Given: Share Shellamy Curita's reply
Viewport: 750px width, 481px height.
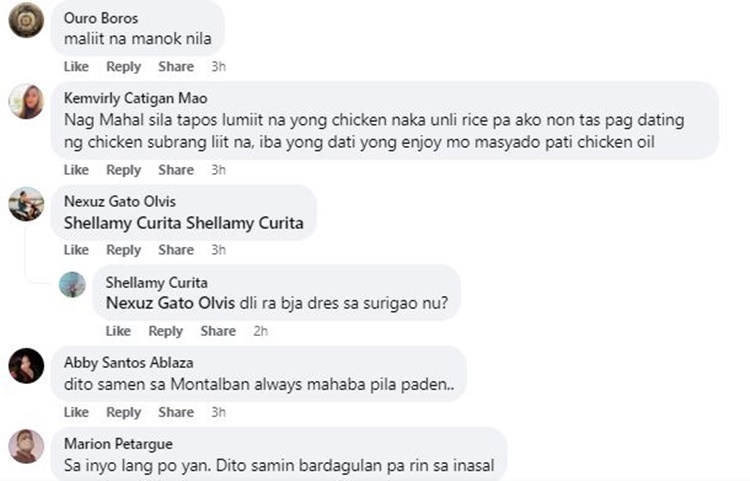Looking at the screenshot, I should 218,331.
